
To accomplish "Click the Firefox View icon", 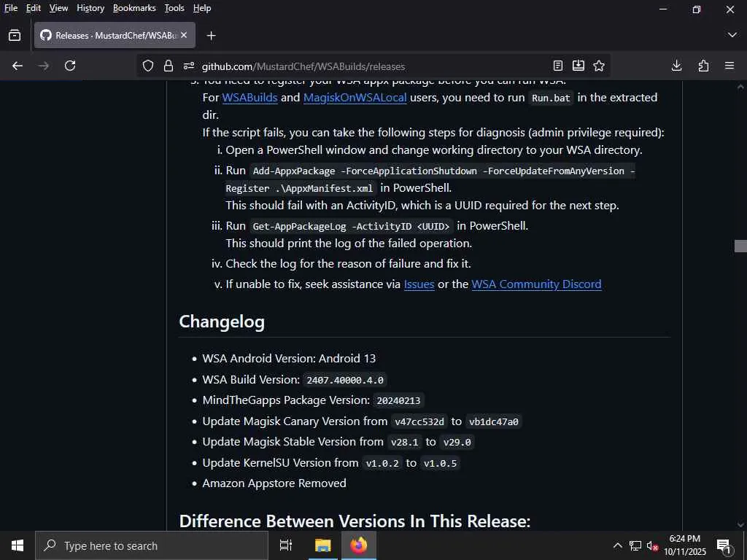I will 15,35.
